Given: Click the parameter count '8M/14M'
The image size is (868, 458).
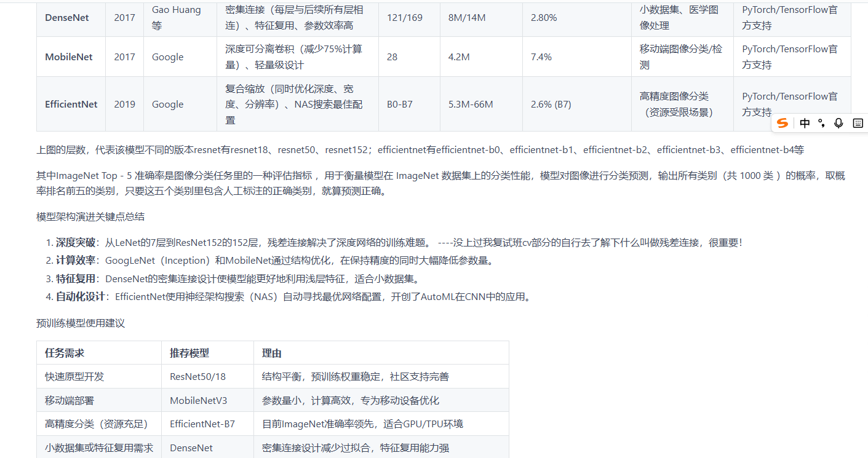Looking at the screenshot, I should [x=467, y=18].
